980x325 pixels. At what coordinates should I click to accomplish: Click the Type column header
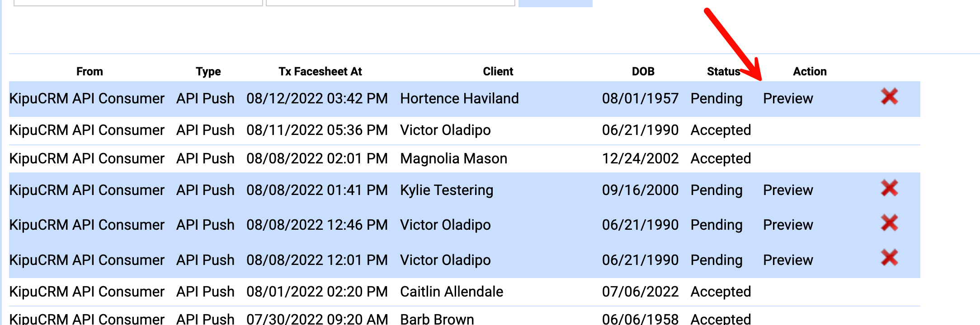pyautogui.click(x=208, y=71)
